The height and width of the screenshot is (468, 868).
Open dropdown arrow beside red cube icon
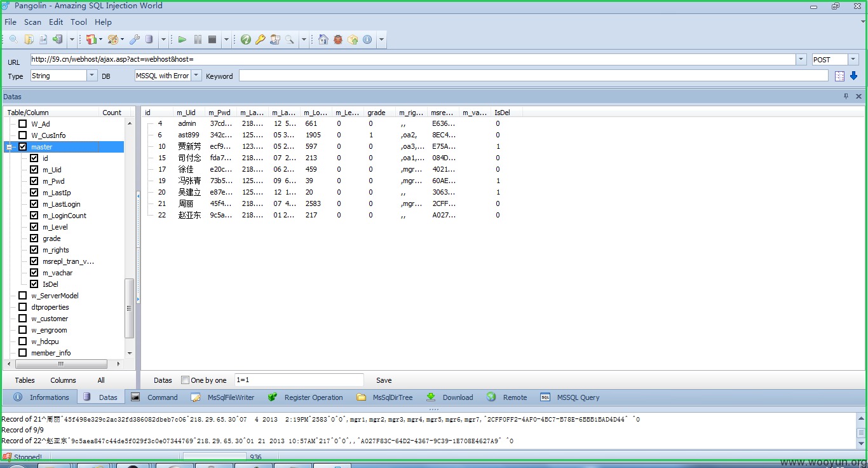coord(100,39)
